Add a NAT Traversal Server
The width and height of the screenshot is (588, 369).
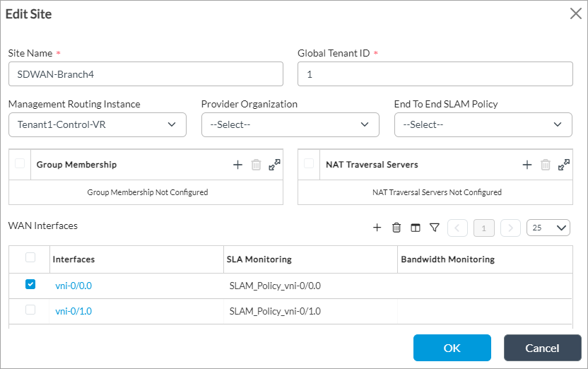[527, 165]
